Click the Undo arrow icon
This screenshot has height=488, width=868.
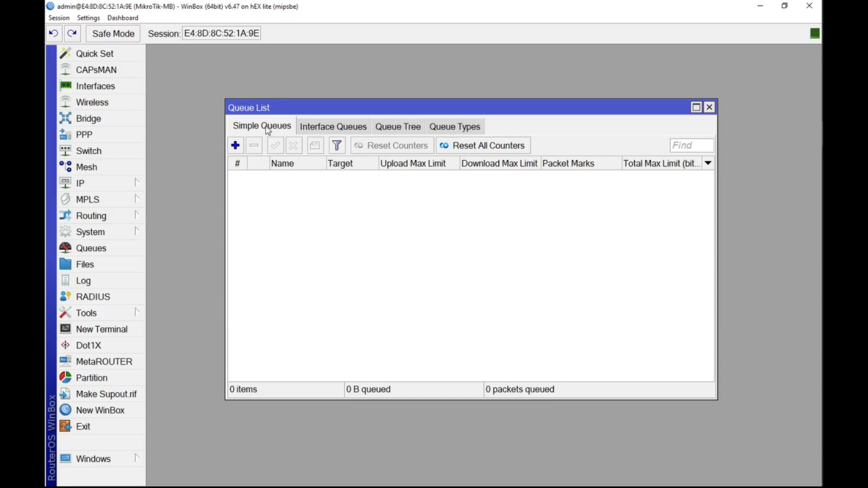click(x=53, y=34)
